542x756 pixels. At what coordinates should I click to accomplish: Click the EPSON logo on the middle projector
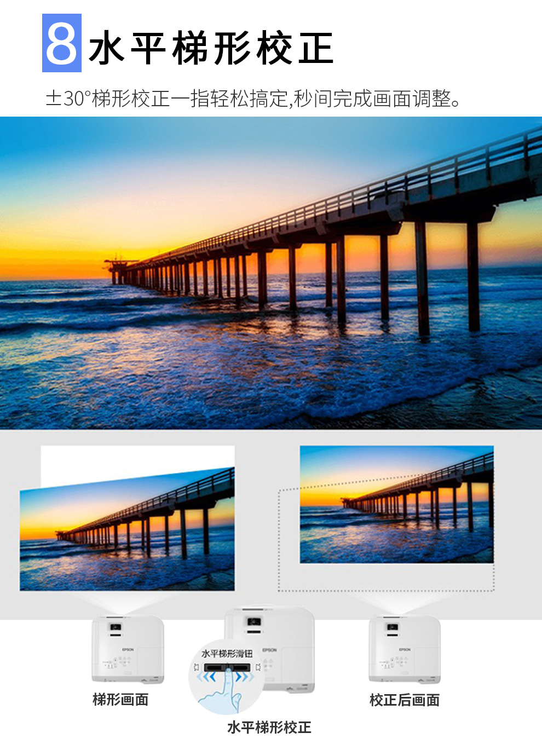click(x=269, y=650)
